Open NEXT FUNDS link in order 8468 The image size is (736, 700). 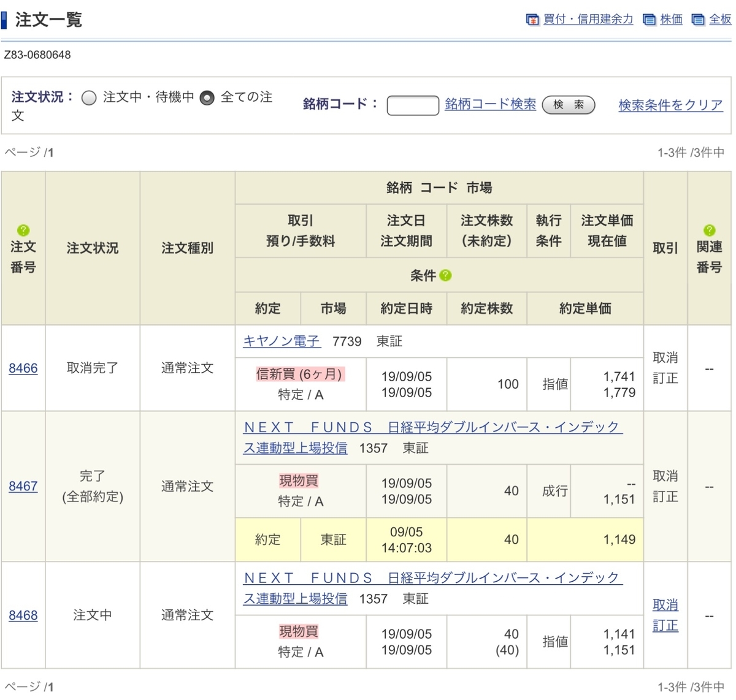(433, 588)
